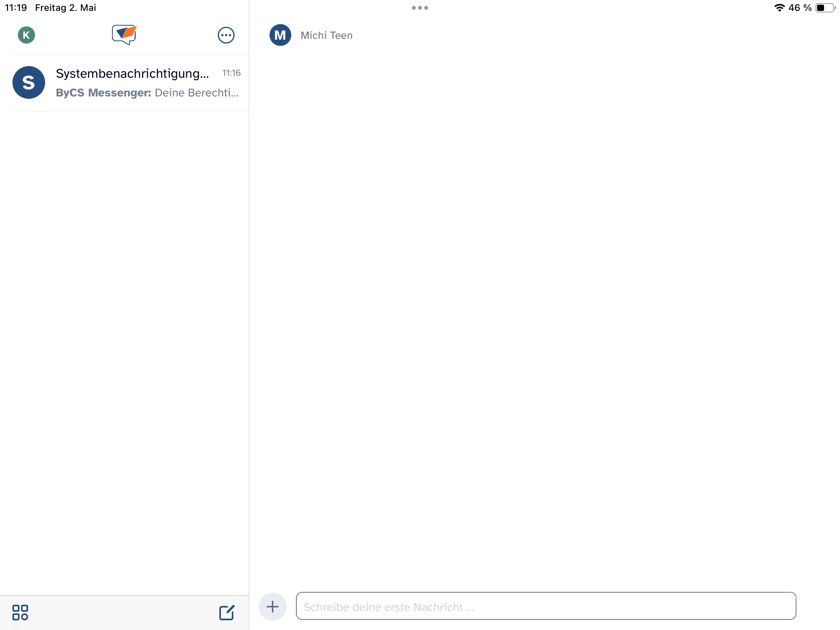This screenshot has height=630, width=840.
Task: Click the 11:16 chat timestamp
Action: click(231, 73)
